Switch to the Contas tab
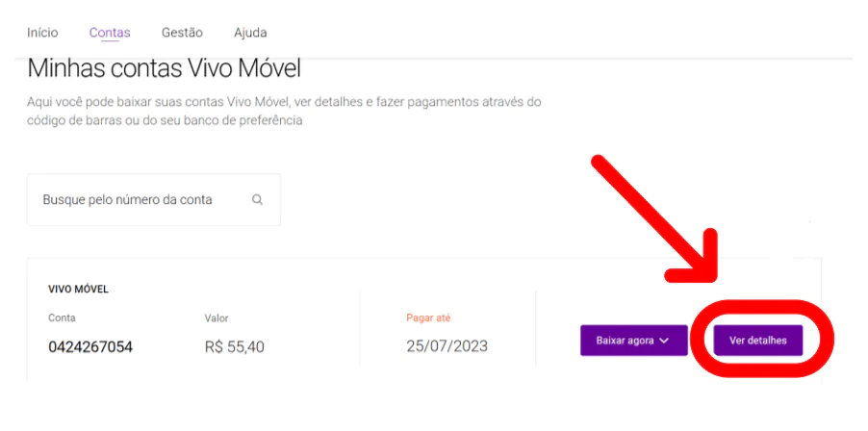The width and height of the screenshot is (868, 431). [x=110, y=33]
